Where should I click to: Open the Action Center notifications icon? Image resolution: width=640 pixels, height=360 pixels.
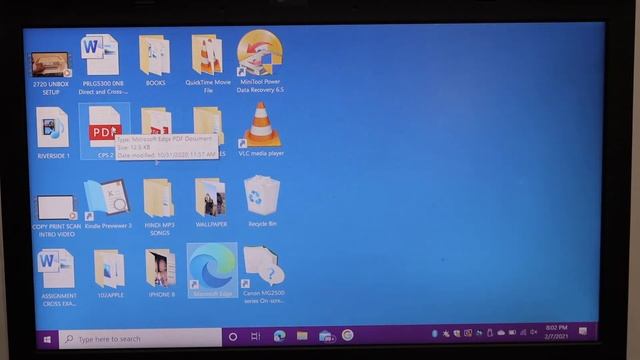click(x=583, y=331)
